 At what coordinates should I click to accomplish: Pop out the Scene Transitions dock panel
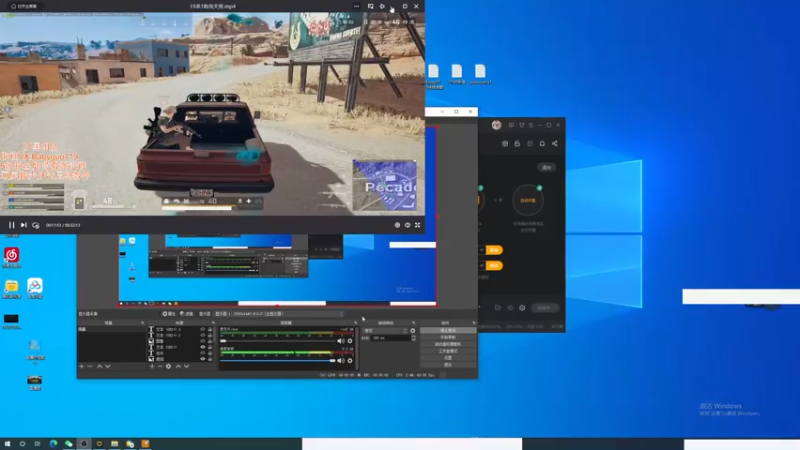coord(413,323)
